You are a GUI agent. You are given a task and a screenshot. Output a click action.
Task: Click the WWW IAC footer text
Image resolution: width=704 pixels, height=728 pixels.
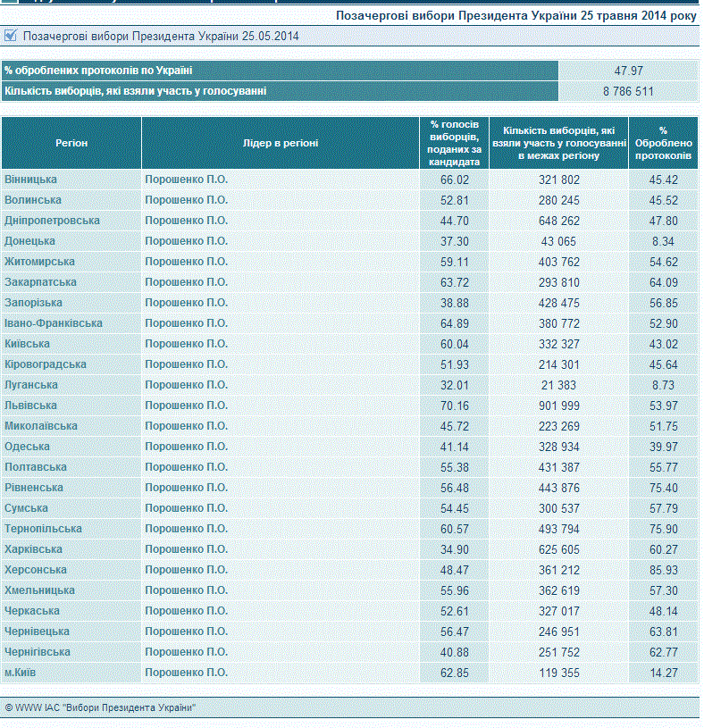pos(100,707)
